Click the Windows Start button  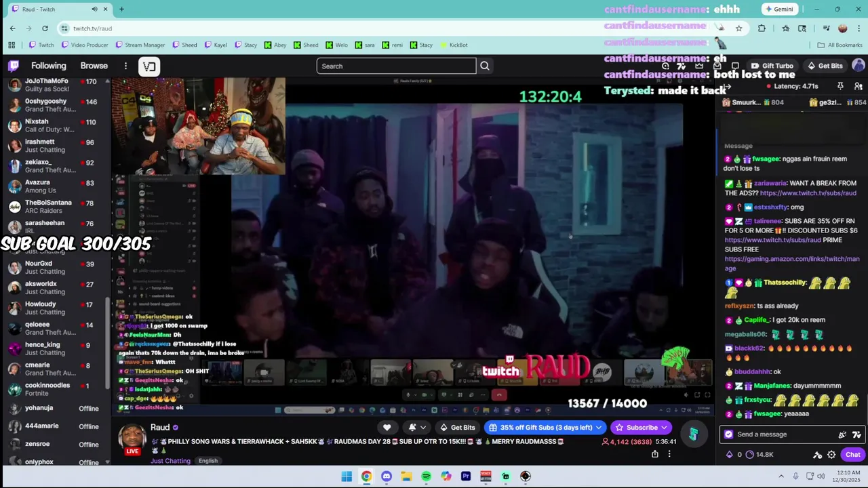click(x=347, y=476)
